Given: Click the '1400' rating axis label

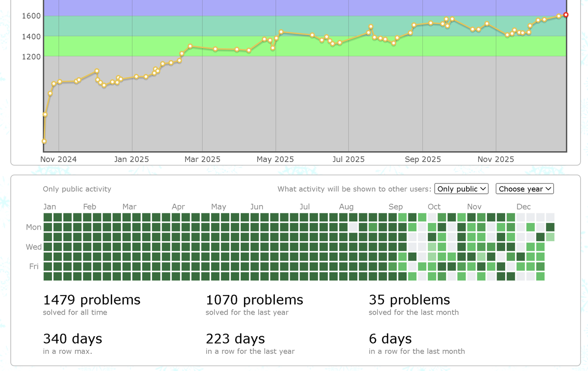Looking at the screenshot, I should pos(31,36).
